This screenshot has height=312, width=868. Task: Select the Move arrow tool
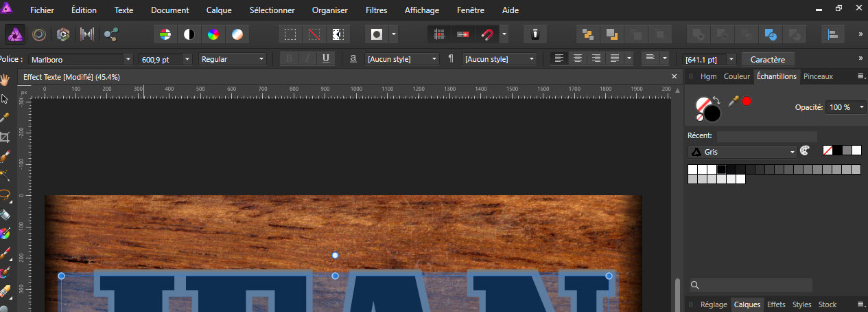point(5,98)
